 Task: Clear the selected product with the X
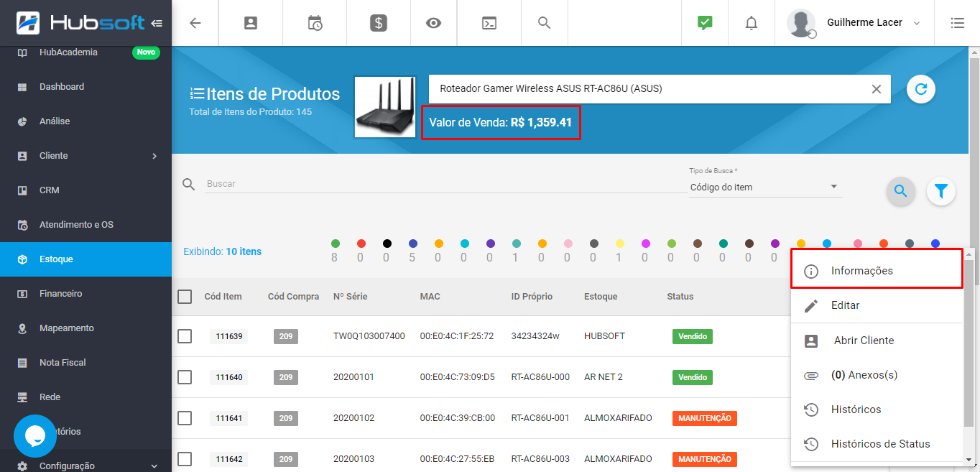[x=877, y=89]
